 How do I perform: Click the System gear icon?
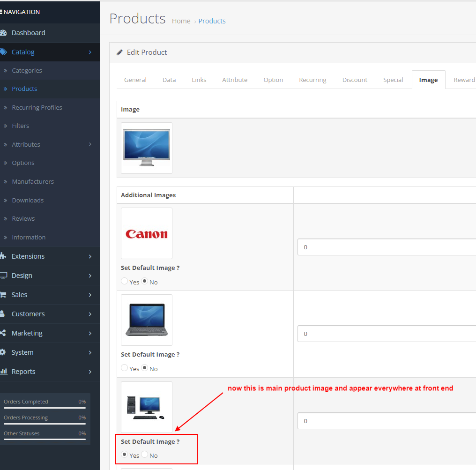[3, 352]
